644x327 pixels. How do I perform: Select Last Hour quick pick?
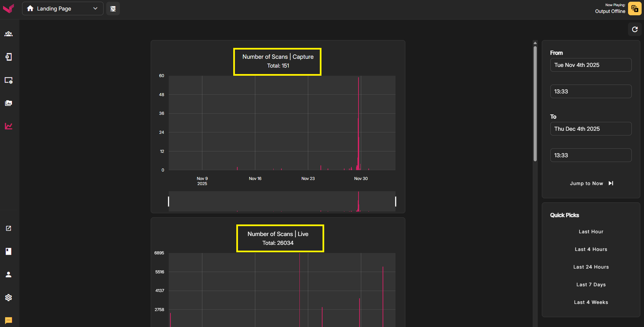(591, 232)
